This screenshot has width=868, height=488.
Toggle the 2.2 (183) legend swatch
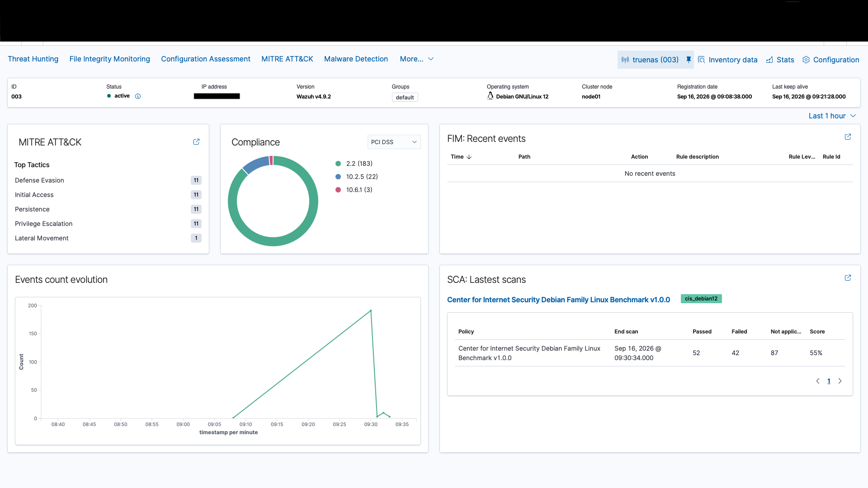[338, 164]
